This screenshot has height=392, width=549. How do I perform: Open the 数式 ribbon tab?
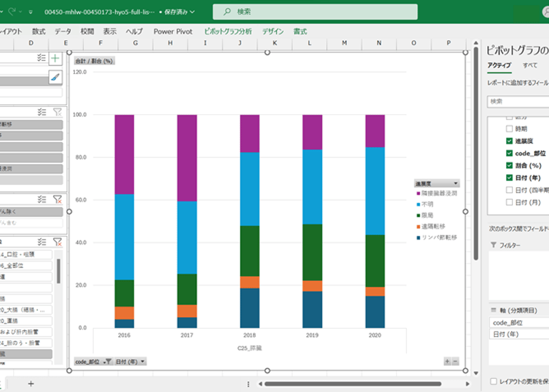click(x=39, y=31)
